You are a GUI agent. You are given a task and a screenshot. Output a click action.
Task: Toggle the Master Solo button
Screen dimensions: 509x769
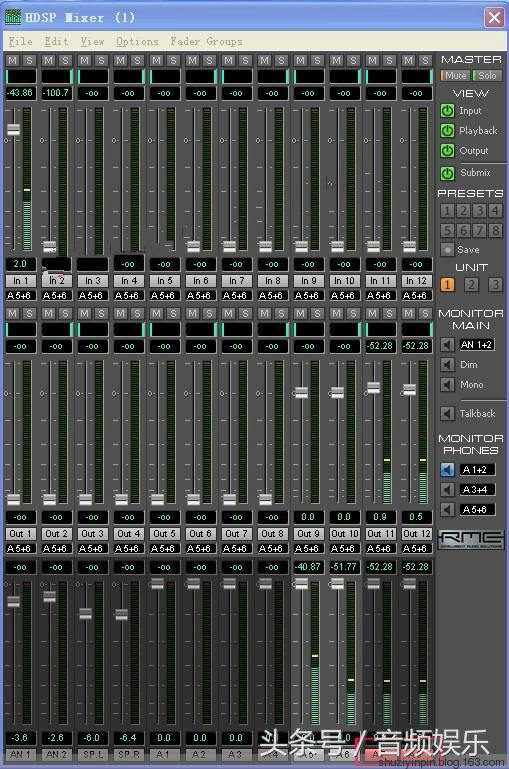486,76
